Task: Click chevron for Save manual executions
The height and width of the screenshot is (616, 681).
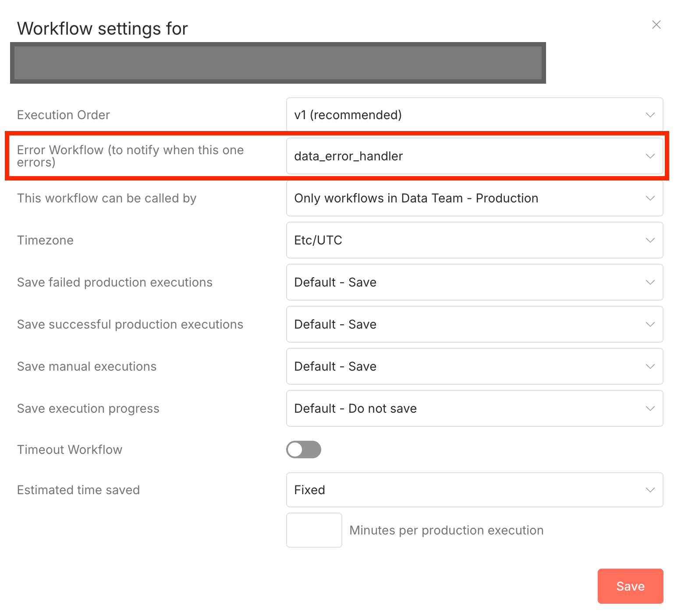Action: coord(650,366)
